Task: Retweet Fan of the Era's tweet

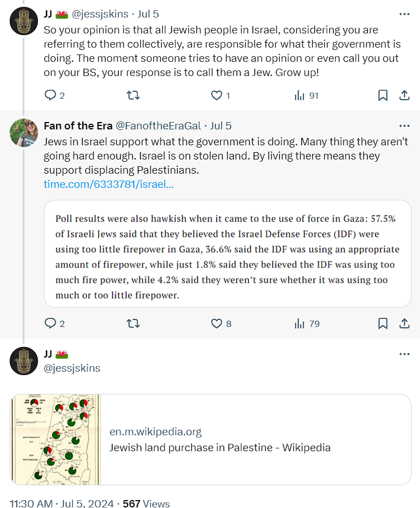Action: [x=133, y=324]
